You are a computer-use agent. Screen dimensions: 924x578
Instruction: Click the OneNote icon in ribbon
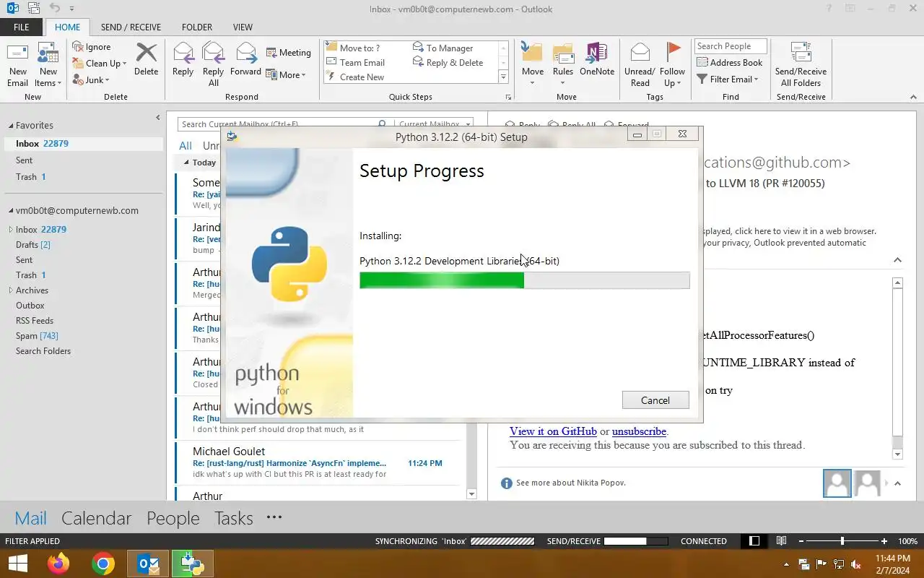pos(597,53)
